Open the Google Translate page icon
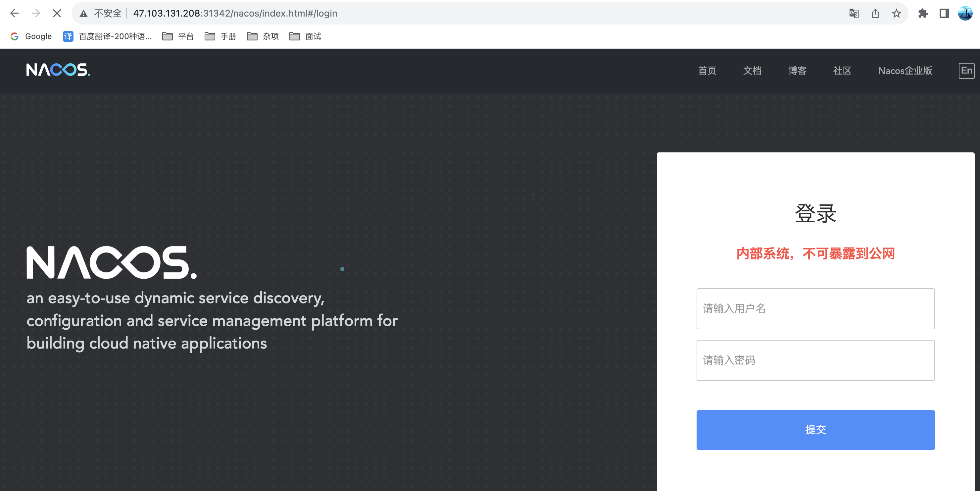 coord(854,13)
